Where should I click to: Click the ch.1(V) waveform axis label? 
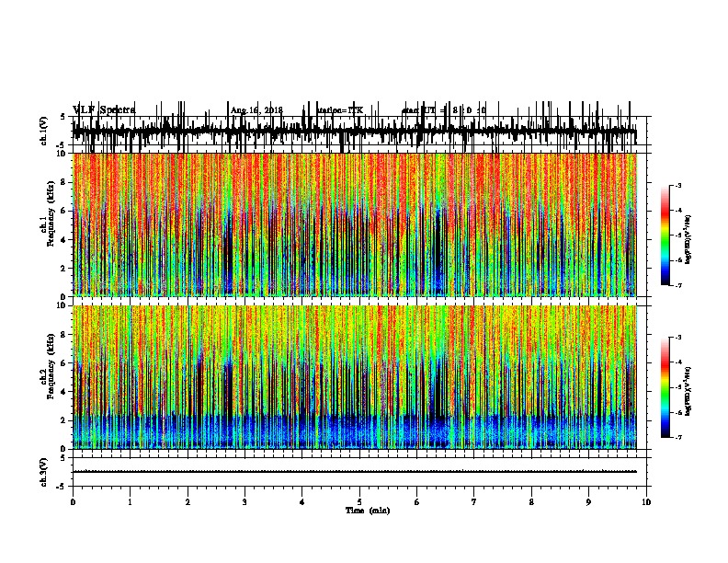[43, 131]
